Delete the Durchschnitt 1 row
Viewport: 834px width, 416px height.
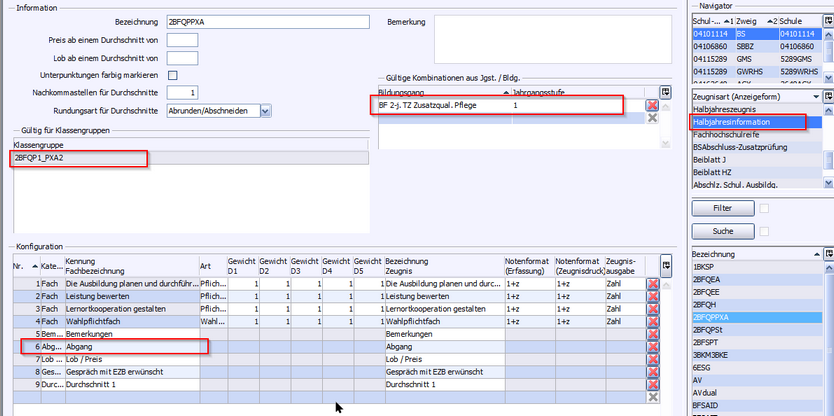pyautogui.click(x=652, y=384)
